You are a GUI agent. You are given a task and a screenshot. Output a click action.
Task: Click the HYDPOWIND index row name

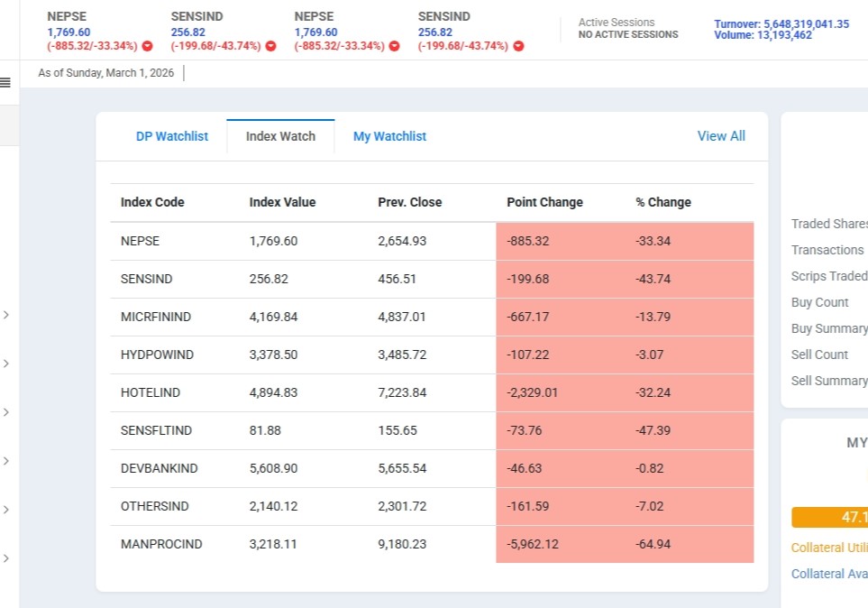[x=157, y=355]
